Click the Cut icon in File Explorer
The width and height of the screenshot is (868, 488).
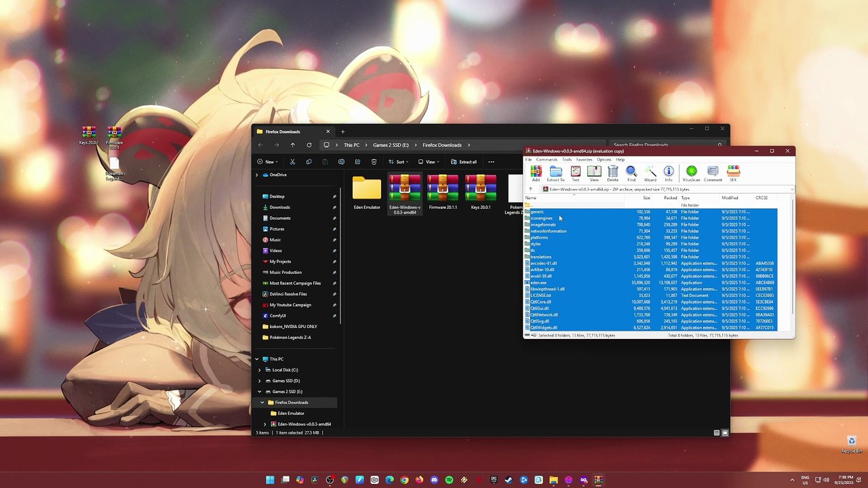click(292, 162)
